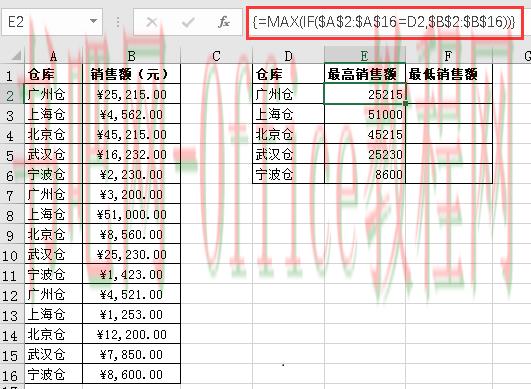Select cell with ¥8,600.00
The width and height of the screenshot is (531, 389).
pos(131,374)
